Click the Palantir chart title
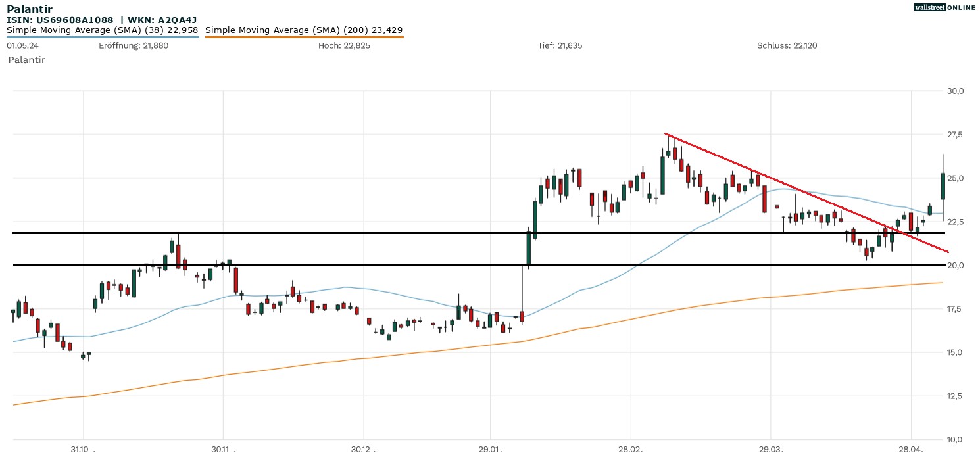This screenshot has height=453, width=980. 30,9
